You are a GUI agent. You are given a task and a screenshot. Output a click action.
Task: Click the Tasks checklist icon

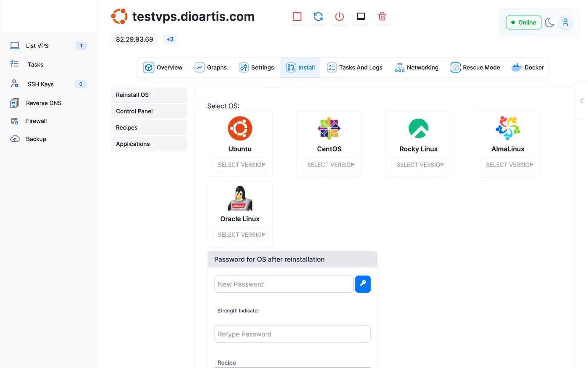15,64
